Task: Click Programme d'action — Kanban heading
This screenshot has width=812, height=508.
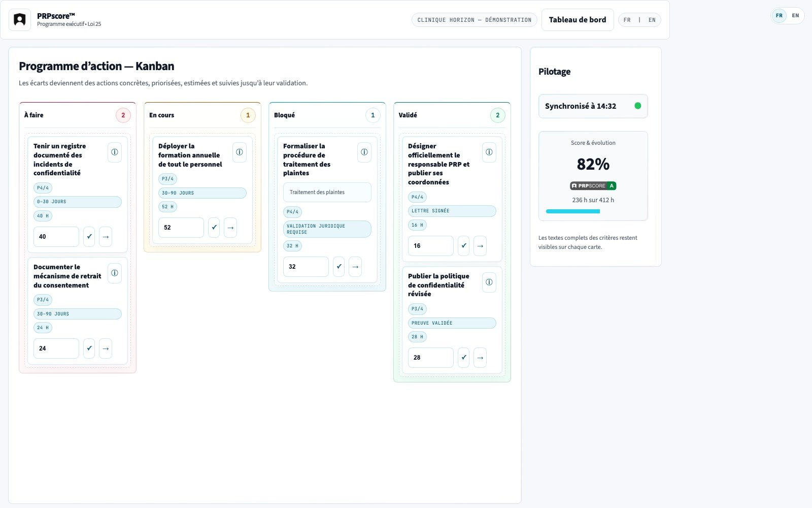Action: coord(96,66)
